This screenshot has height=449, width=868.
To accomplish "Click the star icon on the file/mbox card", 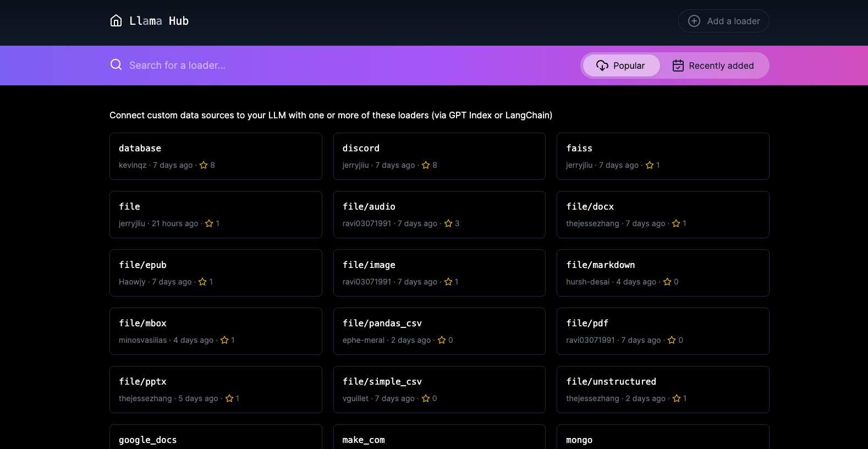I will (x=224, y=340).
